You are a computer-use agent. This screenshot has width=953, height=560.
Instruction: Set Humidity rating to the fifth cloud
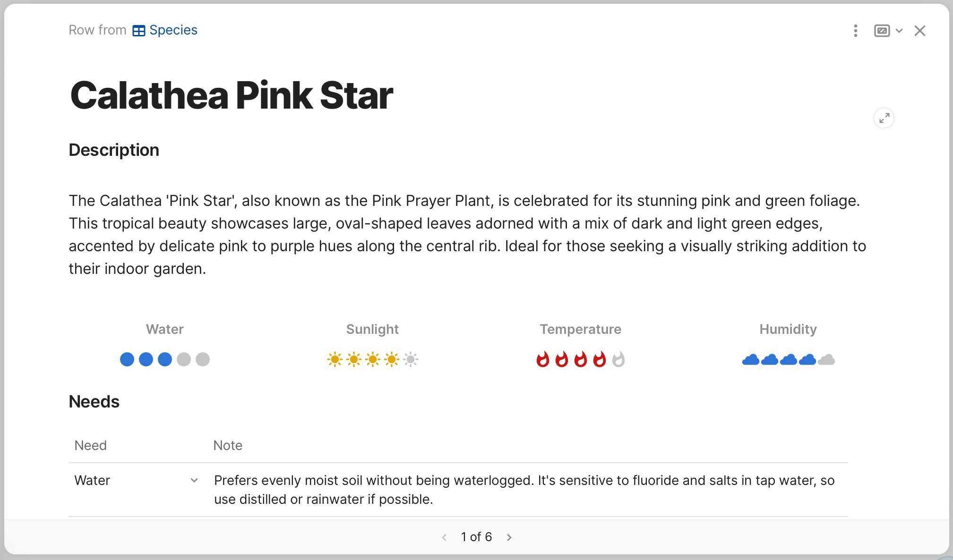tap(826, 360)
